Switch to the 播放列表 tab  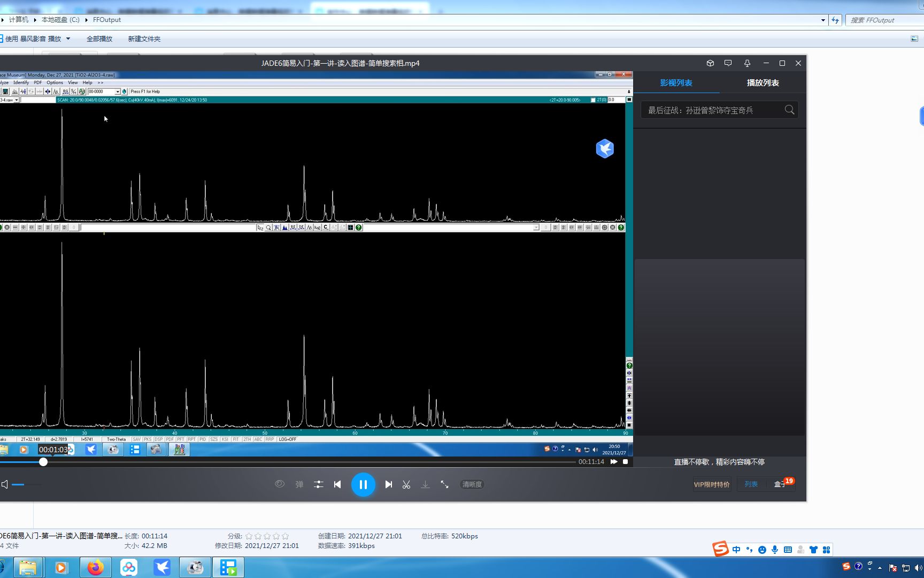pos(763,83)
